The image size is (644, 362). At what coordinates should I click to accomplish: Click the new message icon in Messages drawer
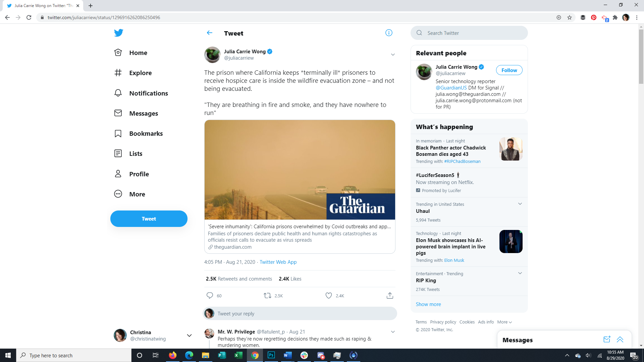coord(606,339)
